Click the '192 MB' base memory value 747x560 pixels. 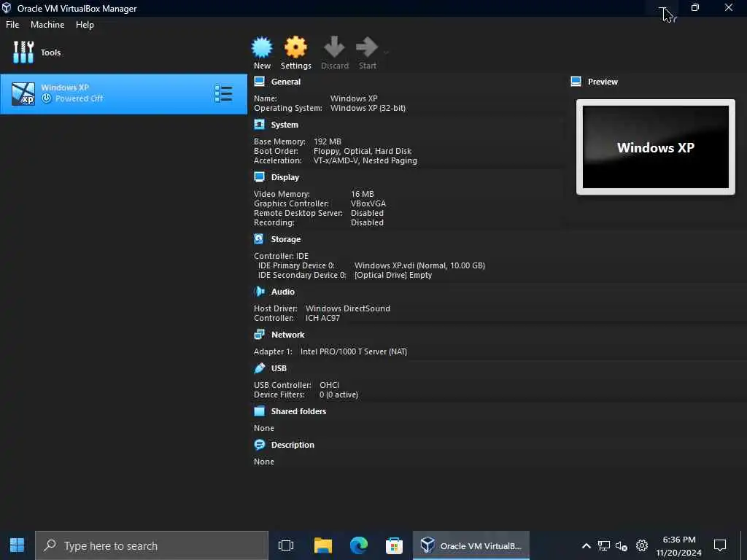(328, 141)
